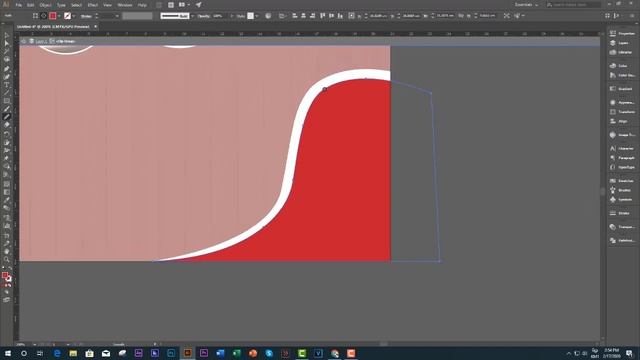
Task: Open the OpenType panel
Action: tap(622, 167)
